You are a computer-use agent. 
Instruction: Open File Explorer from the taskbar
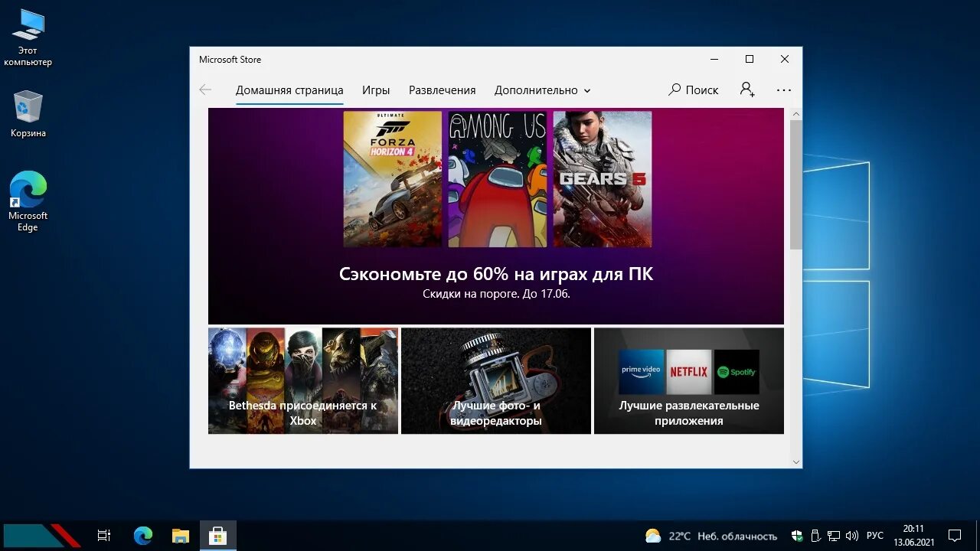[181, 536]
